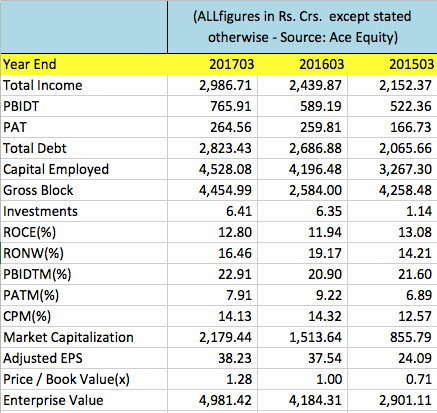Screen dimensions: 437x413
Task: Click the PATM(%) row label
Action: coord(31,295)
